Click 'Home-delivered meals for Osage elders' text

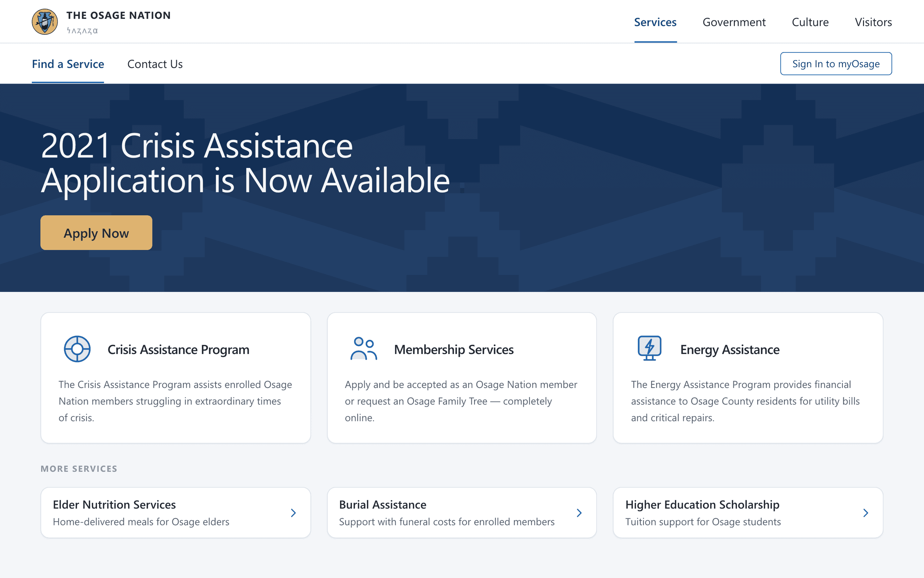[x=141, y=522]
